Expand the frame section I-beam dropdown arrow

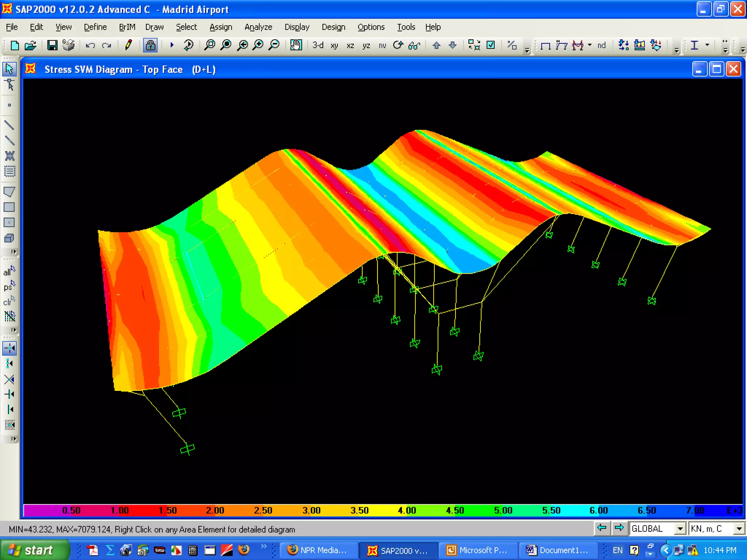coord(707,45)
